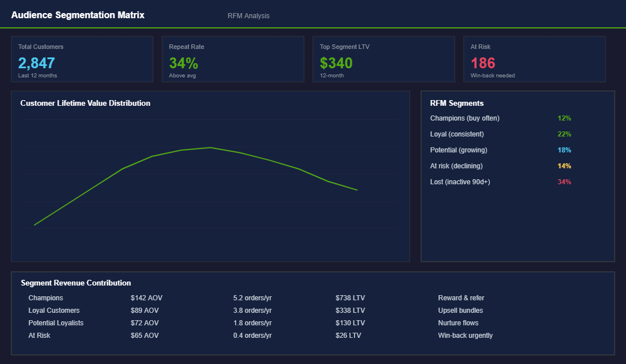Select the red 186 At Risk metric
Viewport: 626px width, 364px height.
click(x=483, y=63)
